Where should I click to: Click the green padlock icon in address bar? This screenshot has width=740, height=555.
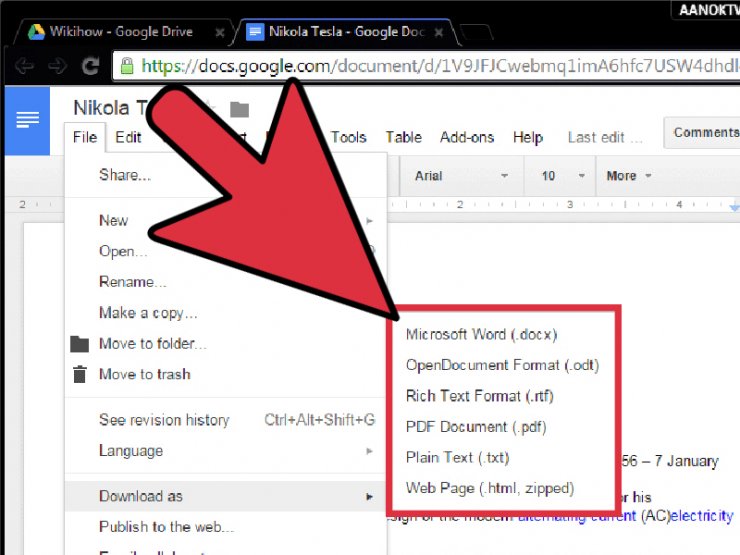[126, 67]
